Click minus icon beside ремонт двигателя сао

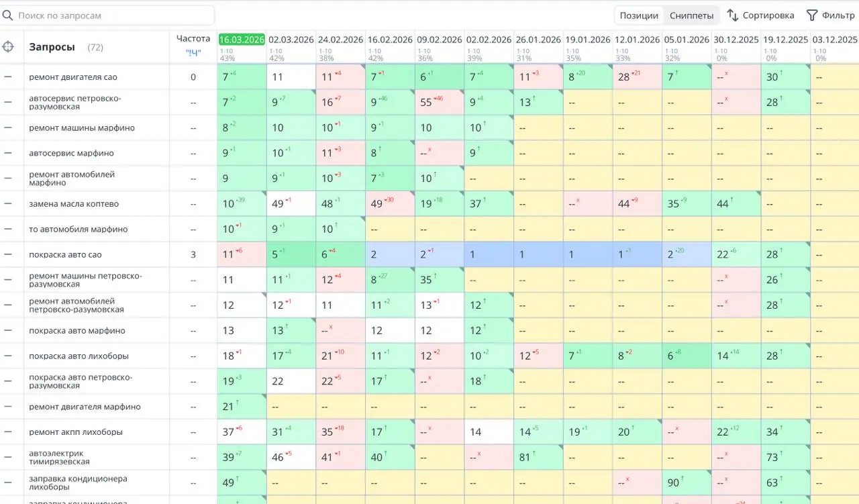8,77
